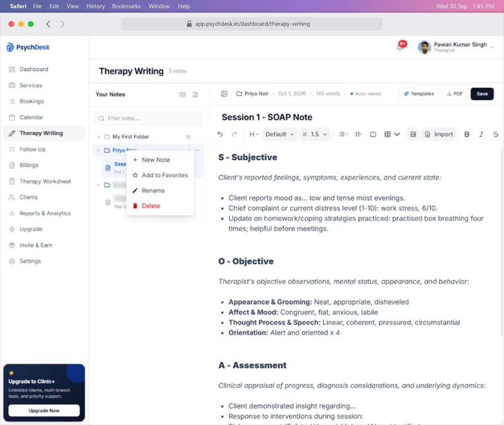Click the redo arrow icon

tap(234, 134)
